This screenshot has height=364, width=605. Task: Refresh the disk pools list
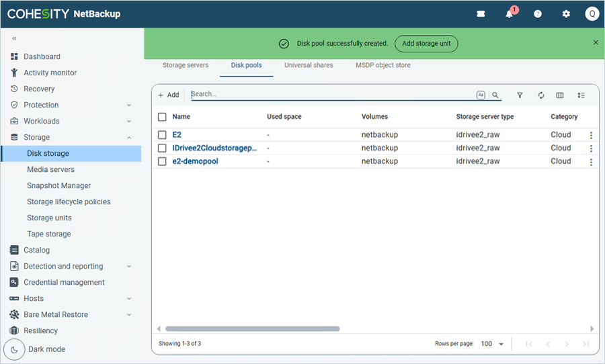[x=540, y=95]
